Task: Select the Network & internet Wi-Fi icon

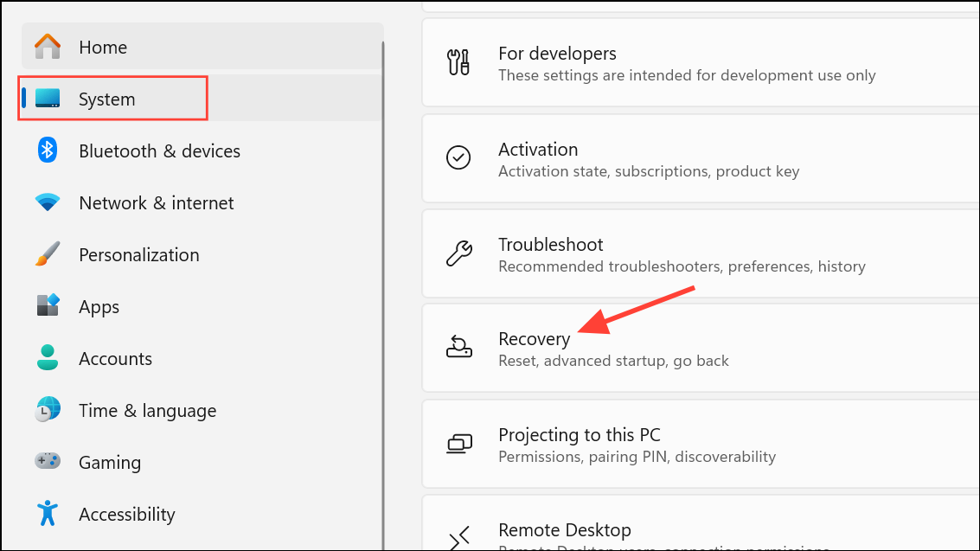Action: pos(47,202)
